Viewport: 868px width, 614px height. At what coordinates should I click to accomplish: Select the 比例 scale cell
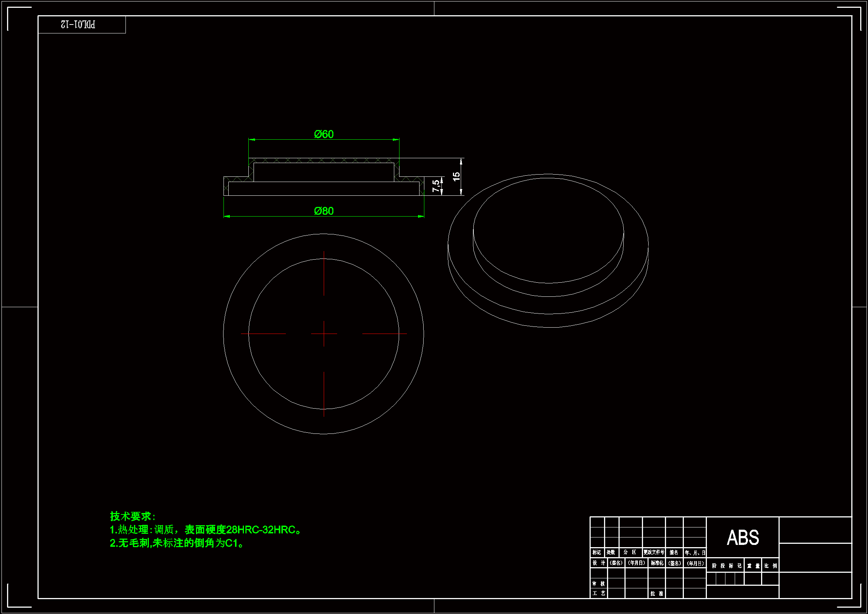(770, 566)
